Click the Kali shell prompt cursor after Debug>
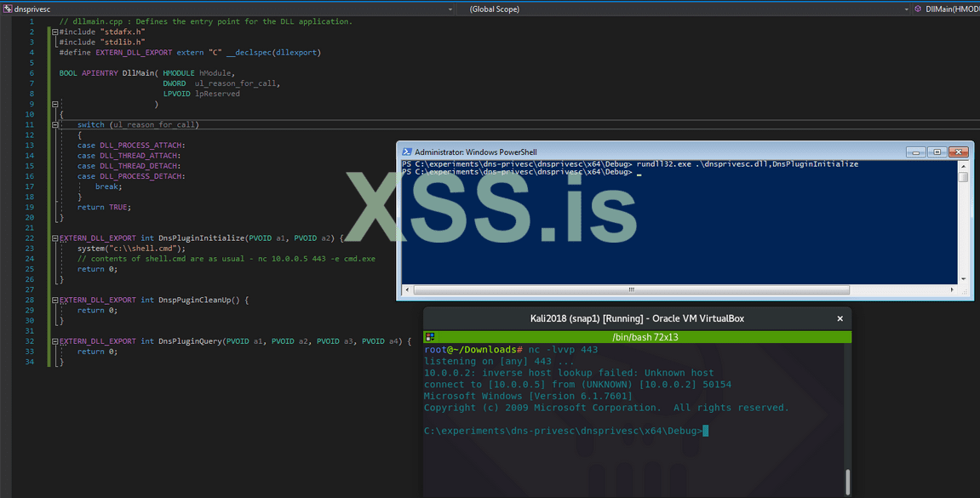The width and height of the screenshot is (980, 498). 706,431
